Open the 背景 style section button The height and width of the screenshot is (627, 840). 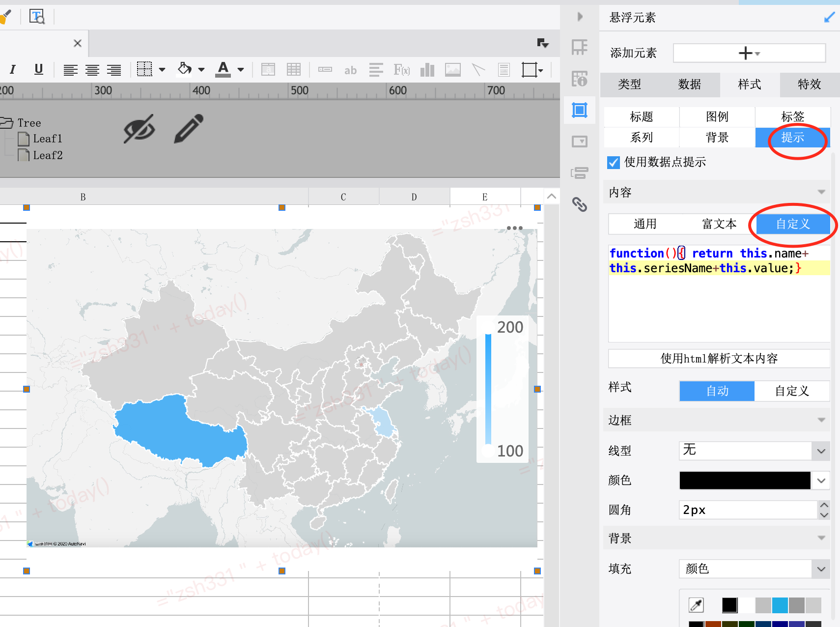click(x=717, y=138)
